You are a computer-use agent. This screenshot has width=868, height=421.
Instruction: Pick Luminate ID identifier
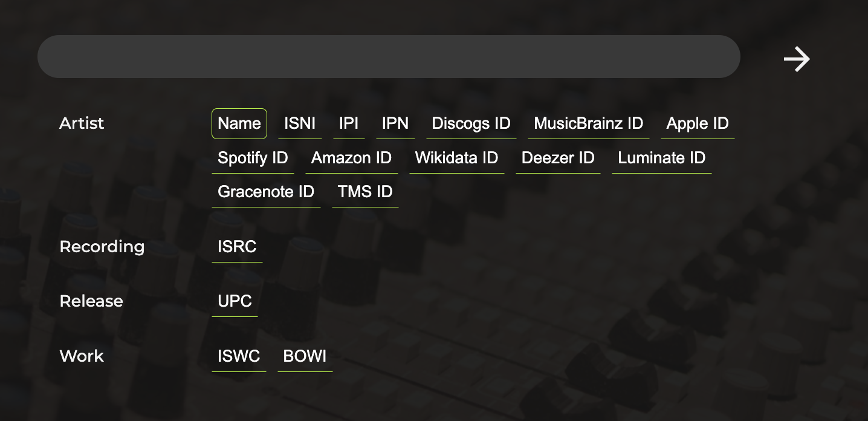click(x=661, y=158)
